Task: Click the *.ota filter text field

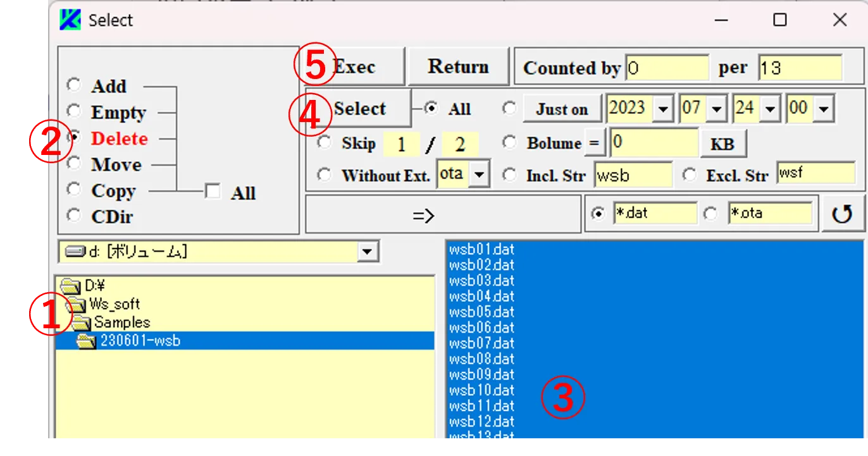Action: click(x=771, y=214)
